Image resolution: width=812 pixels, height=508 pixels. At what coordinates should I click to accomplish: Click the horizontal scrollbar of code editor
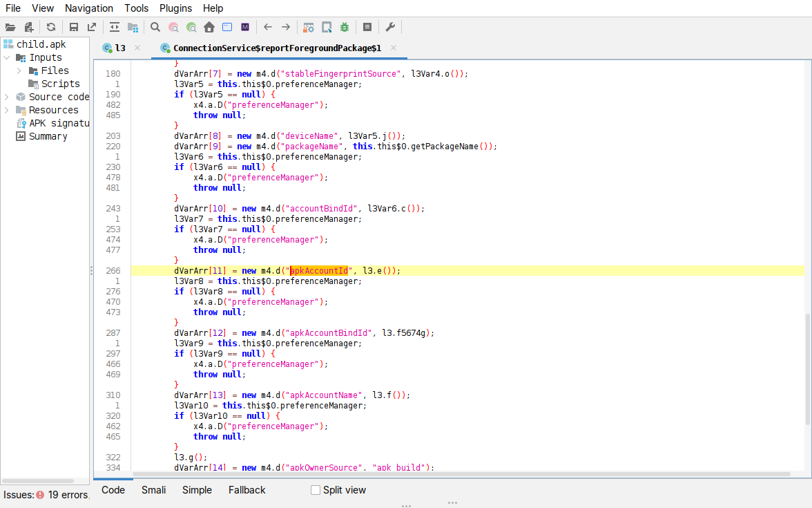coord(461,474)
